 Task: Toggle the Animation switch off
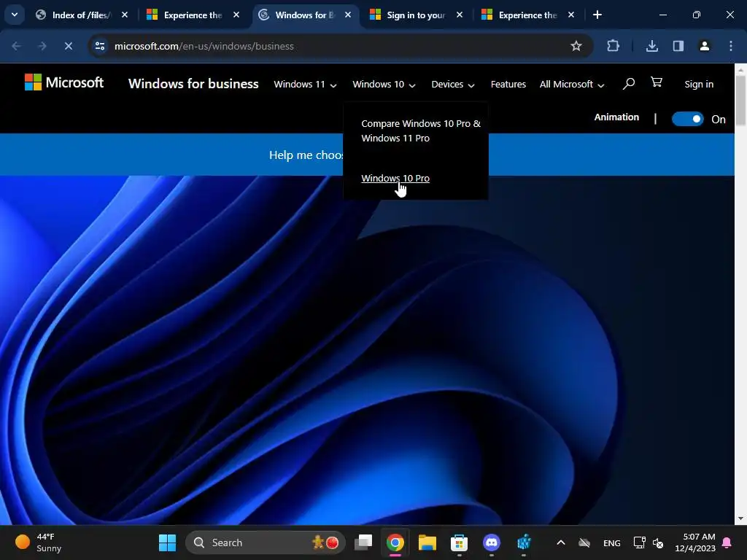tap(687, 119)
